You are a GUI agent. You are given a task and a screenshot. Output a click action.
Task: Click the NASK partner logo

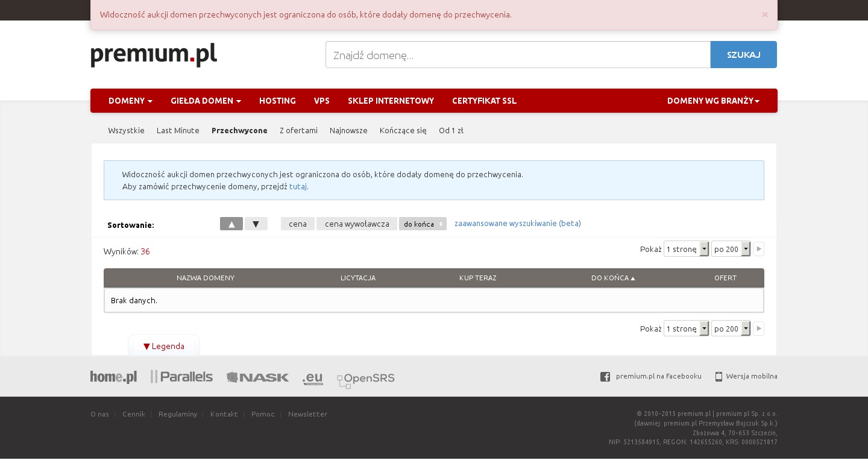click(x=257, y=377)
